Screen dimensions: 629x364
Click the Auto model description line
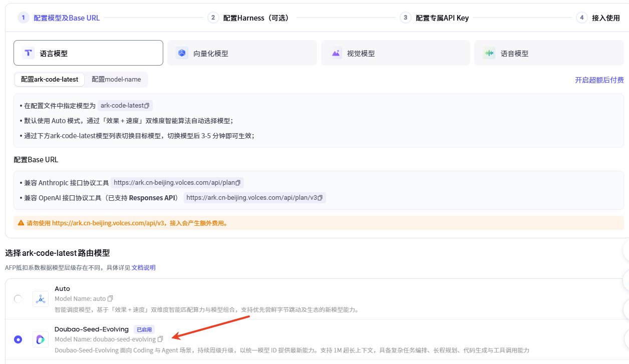(x=207, y=309)
